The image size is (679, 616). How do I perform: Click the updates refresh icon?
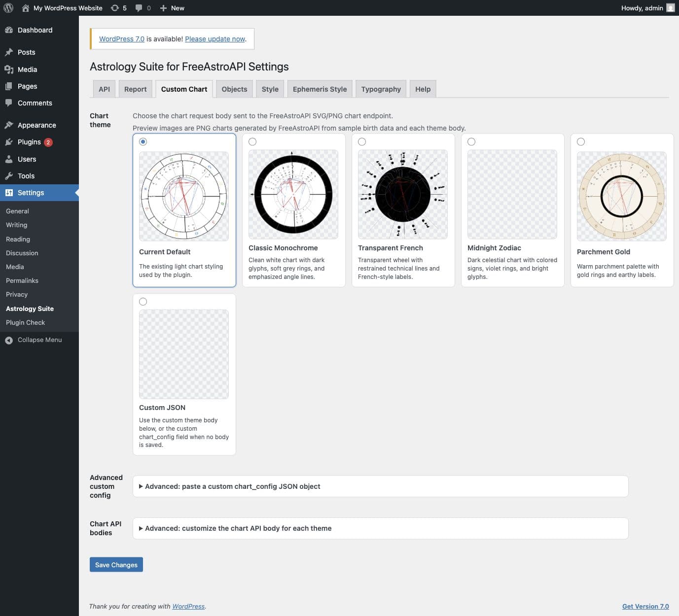pyautogui.click(x=115, y=8)
